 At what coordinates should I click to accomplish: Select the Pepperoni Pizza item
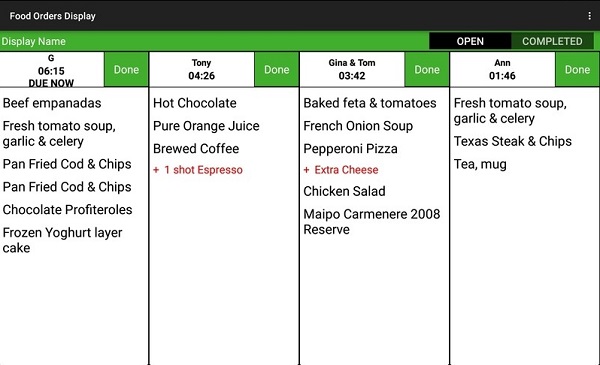pos(351,149)
